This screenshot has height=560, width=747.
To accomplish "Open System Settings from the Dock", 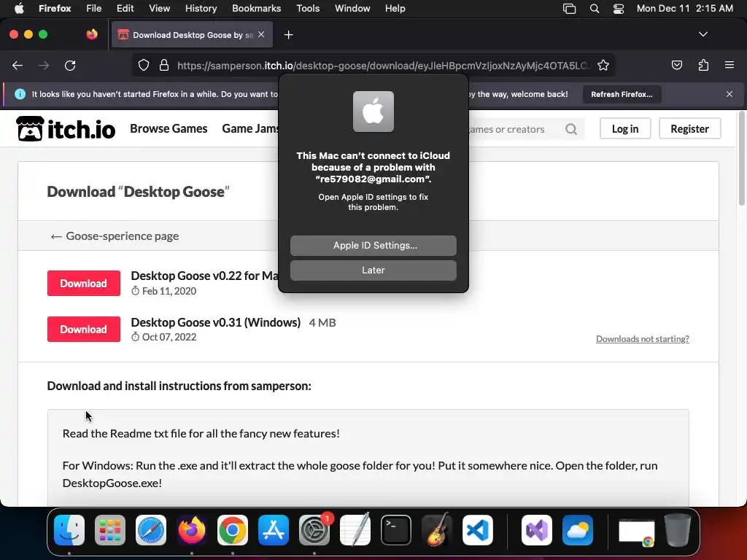I will coord(314,530).
